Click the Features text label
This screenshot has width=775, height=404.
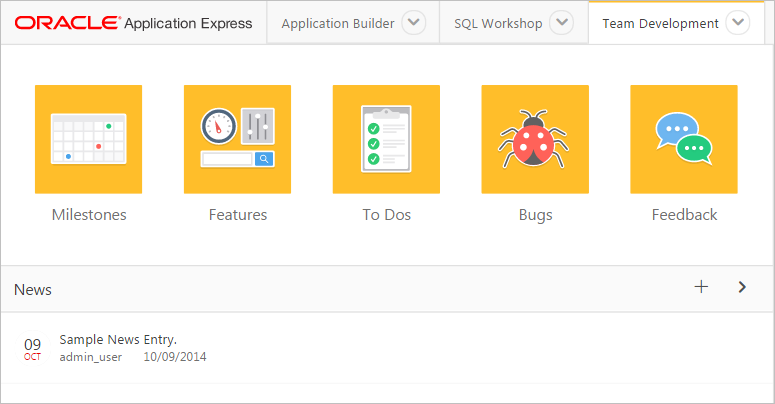238,214
